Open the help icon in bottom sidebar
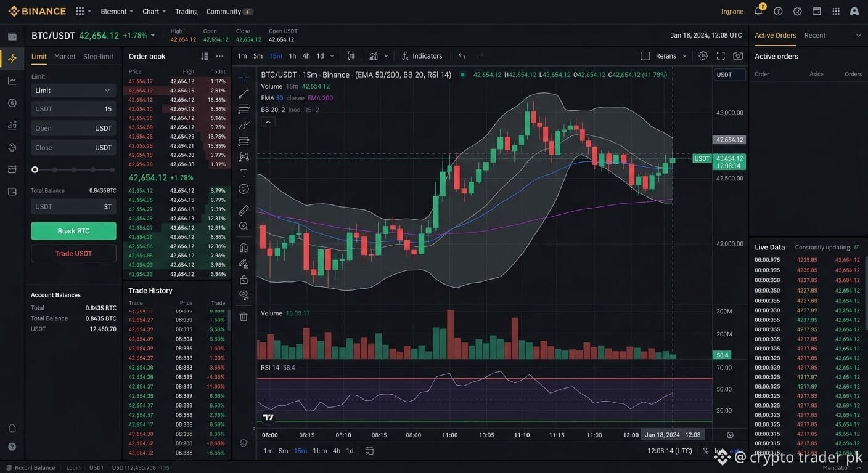 pyautogui.click(x=12, y=447)
